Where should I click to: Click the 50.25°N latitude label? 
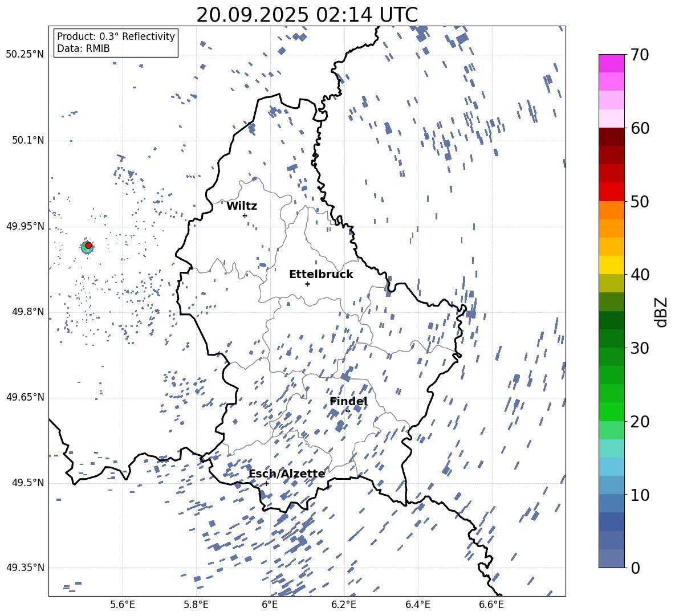(x=25, y=55)
